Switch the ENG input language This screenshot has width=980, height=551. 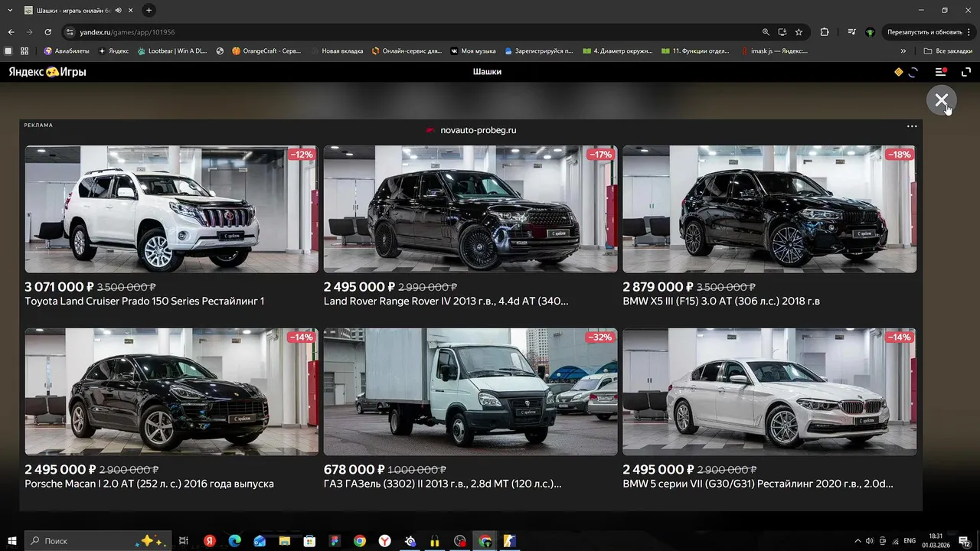pyautogui.click(x=910, y=541)
